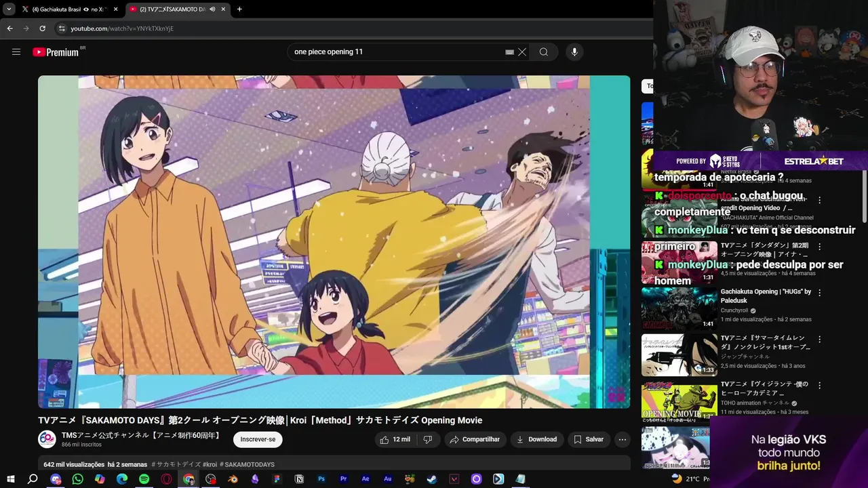Pause the SAKAMOTO DAYS video player
868x488 pixels.
tap(334, 241)
